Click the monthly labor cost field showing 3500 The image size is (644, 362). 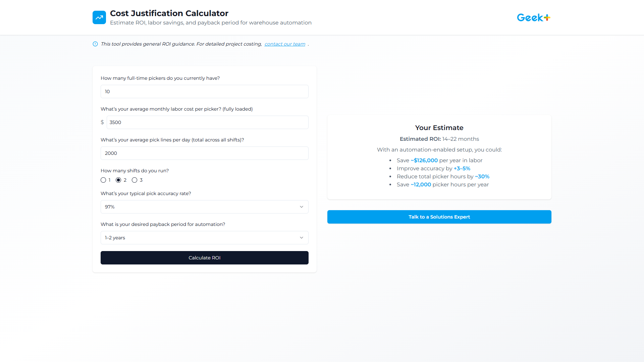point(207,122)
